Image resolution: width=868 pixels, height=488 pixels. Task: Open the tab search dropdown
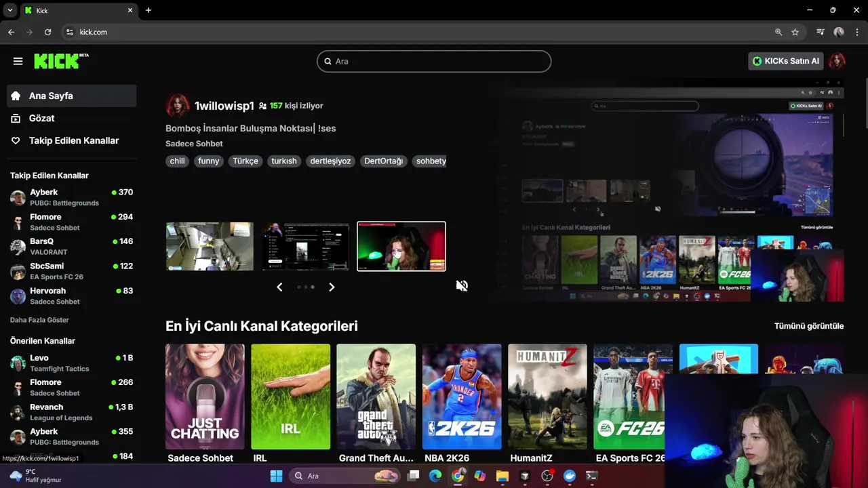pos(10,10)
